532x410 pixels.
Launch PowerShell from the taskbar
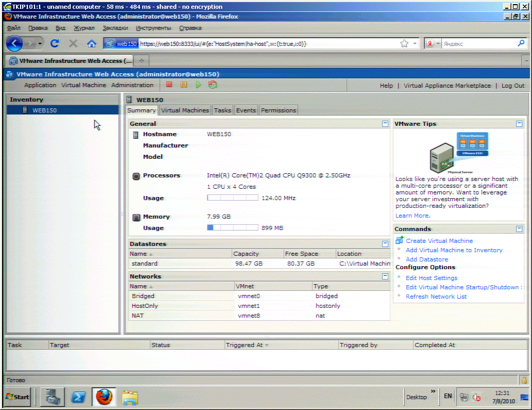tap(78, 397)
